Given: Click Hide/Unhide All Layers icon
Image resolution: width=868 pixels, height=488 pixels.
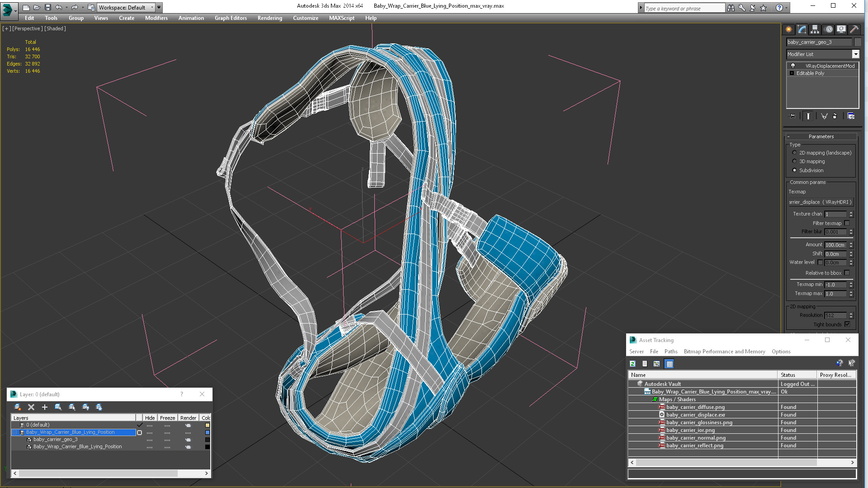Looking at the screenshot, I should (x=85, y=407).
